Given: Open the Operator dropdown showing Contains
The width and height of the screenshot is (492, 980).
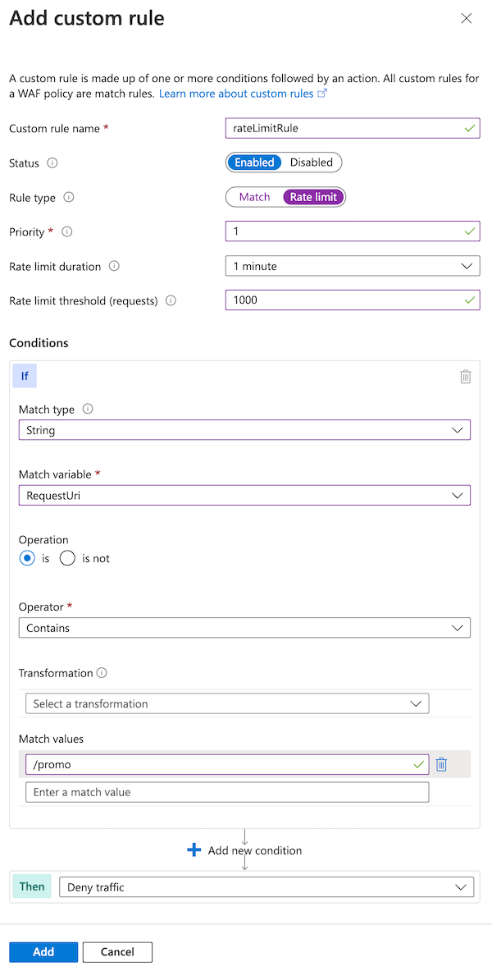Looking at the screenshot, I should (x=244, y=628).
